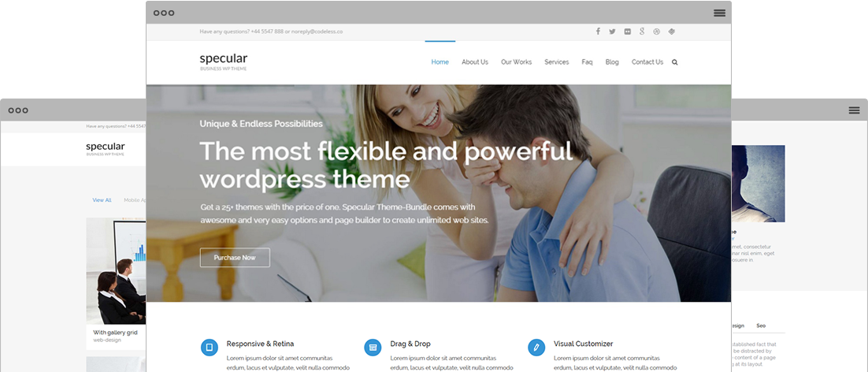This screenshot has width=868, height=372.
Task: Go to the About Us page
Action: [x=475, y=62]
